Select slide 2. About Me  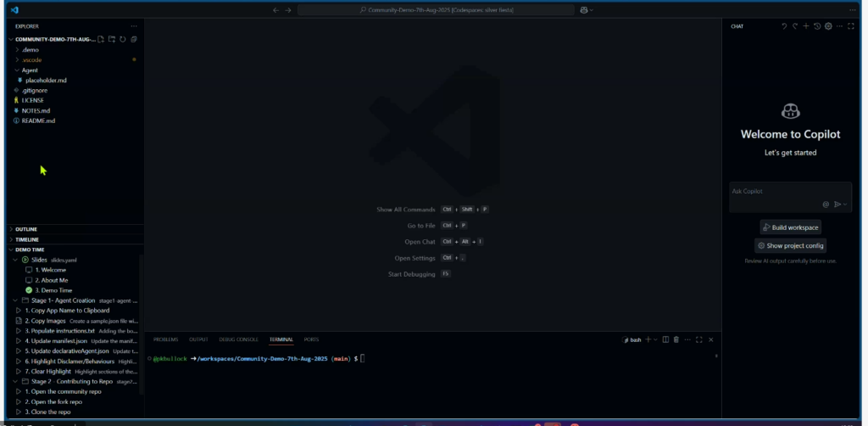click(x=52, y=280)
